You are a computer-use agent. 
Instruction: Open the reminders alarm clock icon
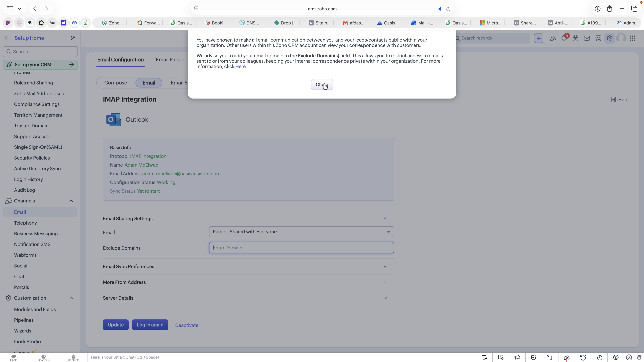[x=583, y=357]
